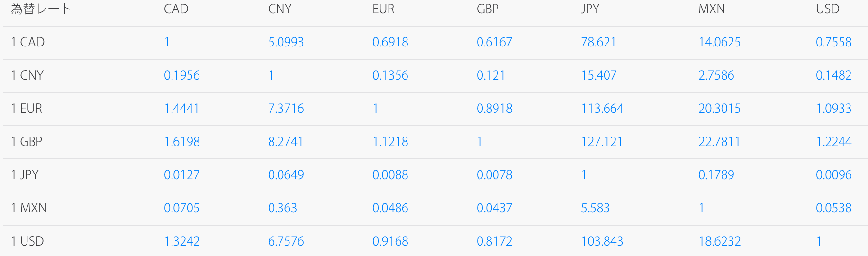Open the EUR to USD rate 1.0933

tap(833, 109)
